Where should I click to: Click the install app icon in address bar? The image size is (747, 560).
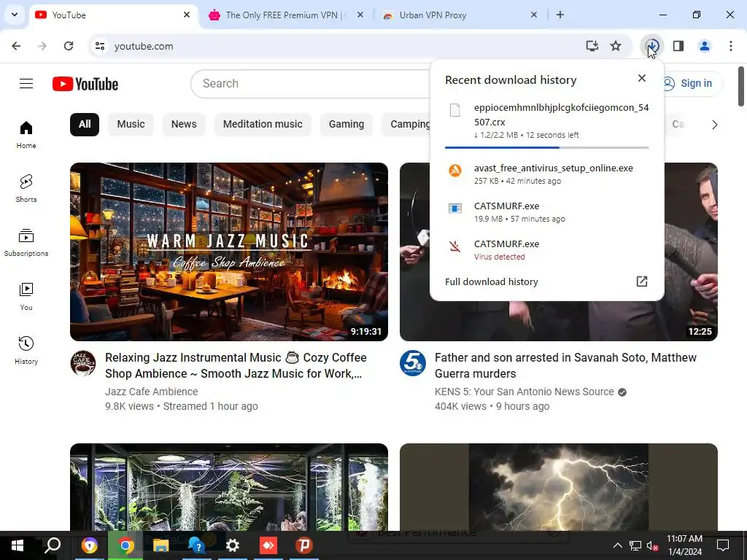tap(592, 46)
